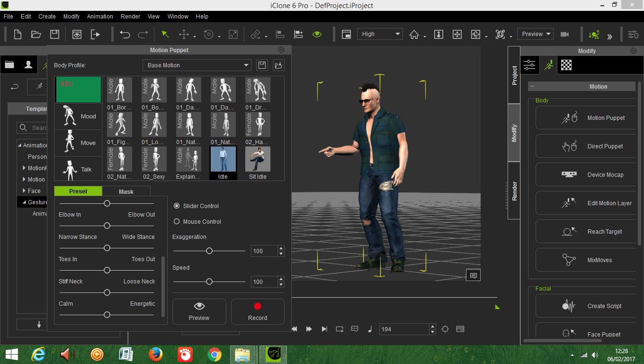Viewport: 644px width, 364px height.
Task: Switch to the Project side tab
Action: click(x=514, y=75)
